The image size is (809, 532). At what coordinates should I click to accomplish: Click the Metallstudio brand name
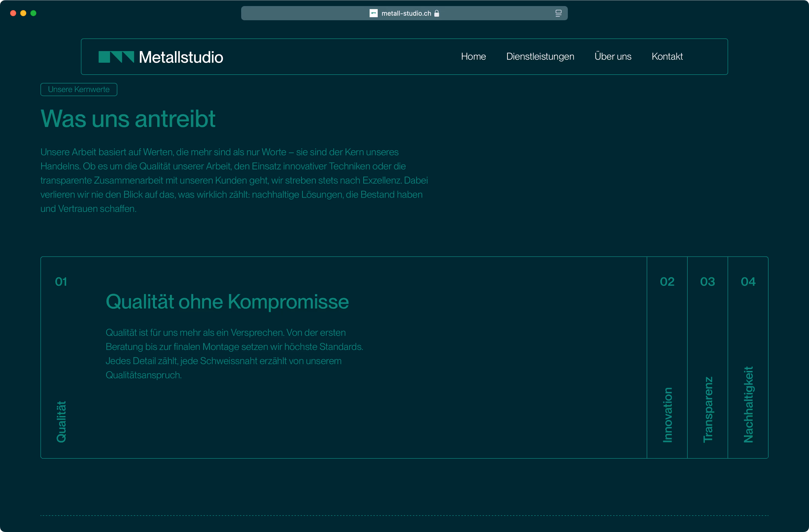[181, 57]
